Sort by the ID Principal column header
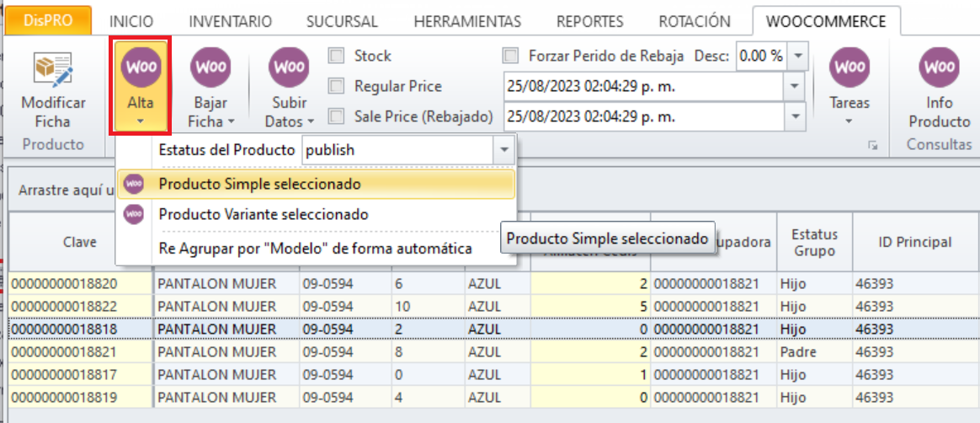Screen dimensions: 980x423 [915, 242]
